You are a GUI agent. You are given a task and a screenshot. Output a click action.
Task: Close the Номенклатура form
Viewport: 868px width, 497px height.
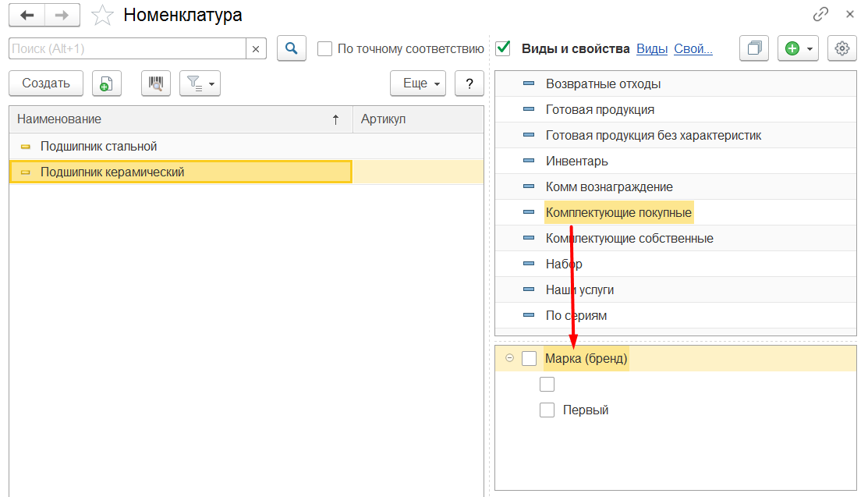(x=850, y=14)
